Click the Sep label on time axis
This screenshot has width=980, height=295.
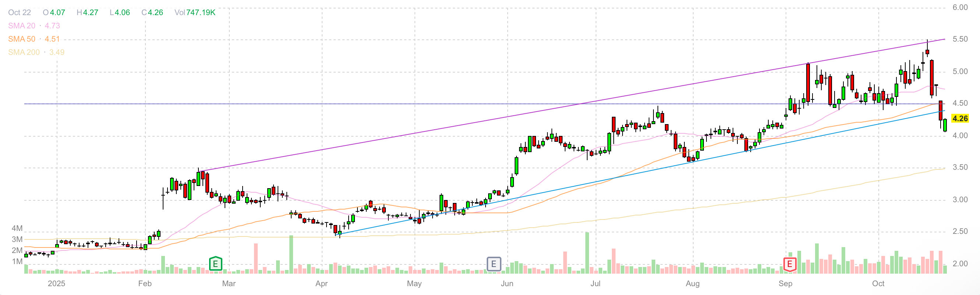tap(785, 284)
